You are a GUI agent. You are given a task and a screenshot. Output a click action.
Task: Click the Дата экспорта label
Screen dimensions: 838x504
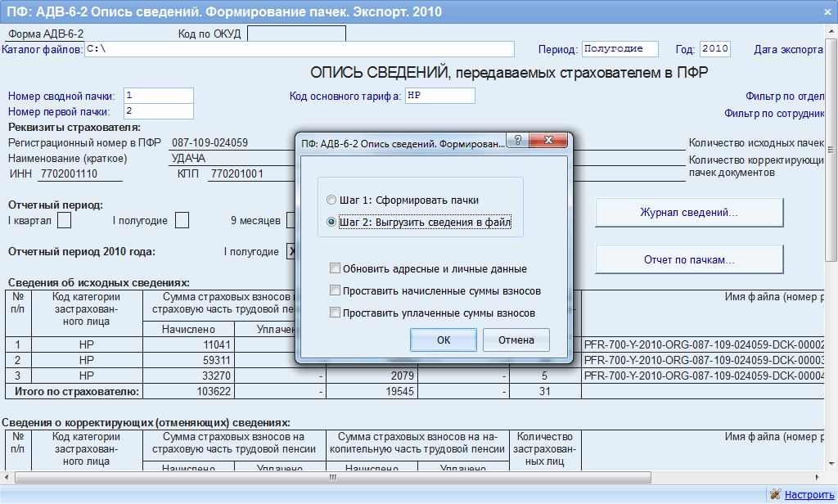click(788, 49)
